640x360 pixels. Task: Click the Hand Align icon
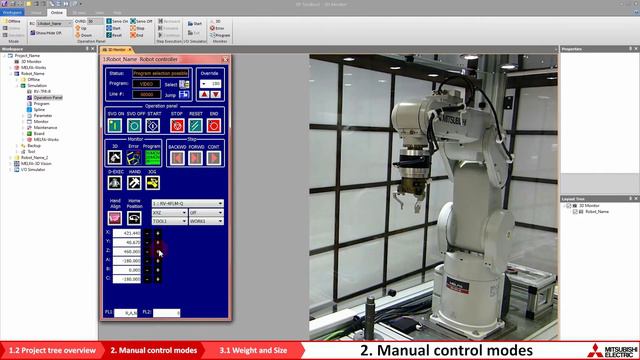click(x=115, y=218)
